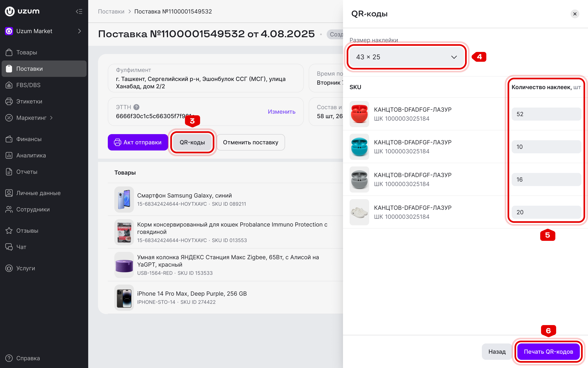Click the Личные данные profile icon
Viewport: 588px width, 368px height.
[9, 193]
